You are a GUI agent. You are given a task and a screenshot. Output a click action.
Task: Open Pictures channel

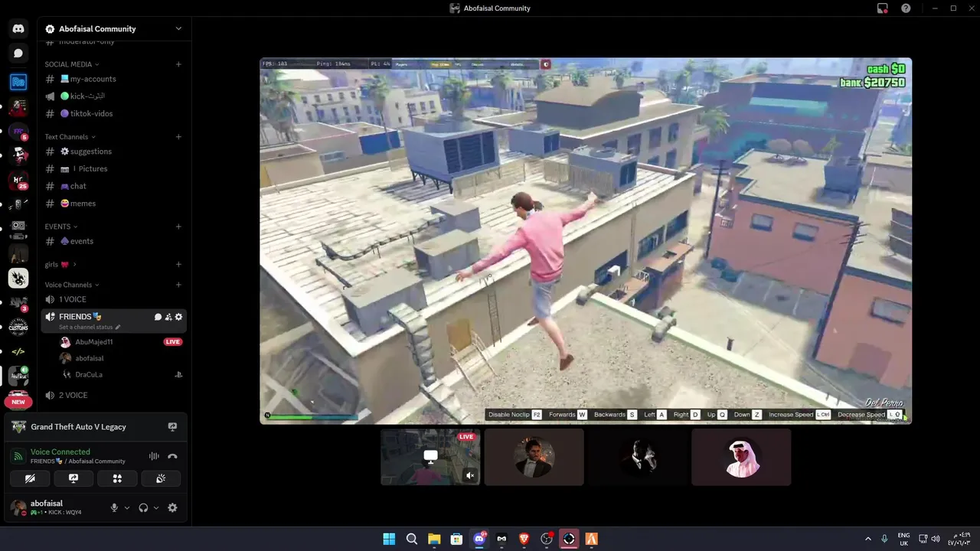tap(113, 168)
